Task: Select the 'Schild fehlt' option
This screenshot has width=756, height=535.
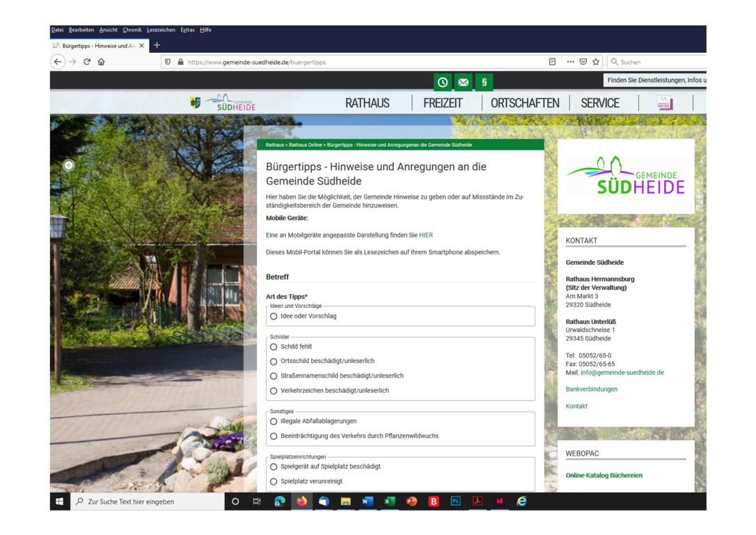Action: coord(274,347)
